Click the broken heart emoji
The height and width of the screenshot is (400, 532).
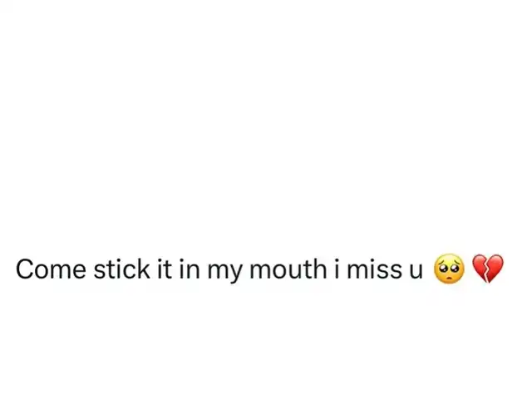pyautogui.click(x=488, y=269)
